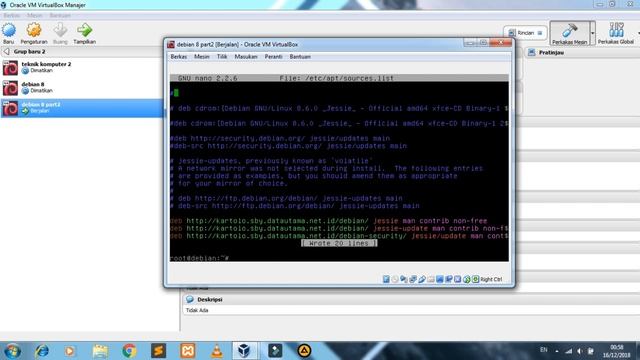The image size is (640, 360).
Task: Click the USB devices status icon
Action: click(x=422, y=279)
